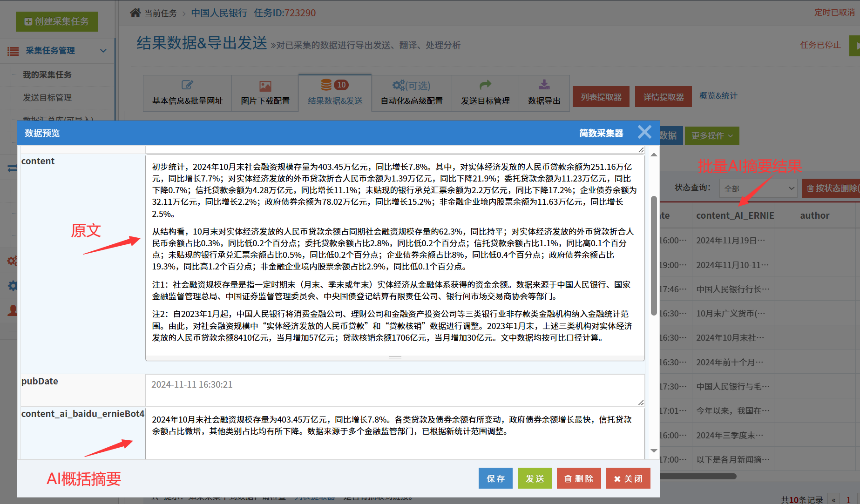Switch to the 发送目标管理 tab
Viewport: 860px width, 504px height.
coord(485,93)
